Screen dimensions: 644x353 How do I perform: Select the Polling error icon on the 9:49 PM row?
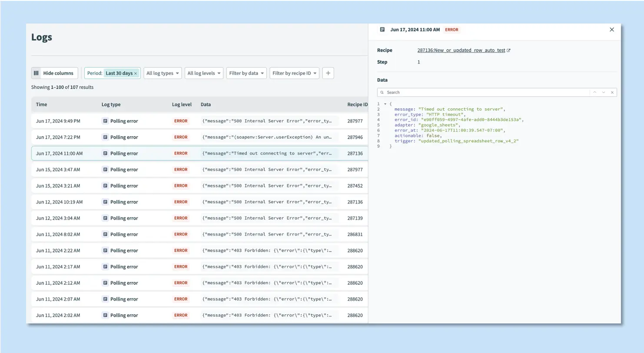pos(105,121)
